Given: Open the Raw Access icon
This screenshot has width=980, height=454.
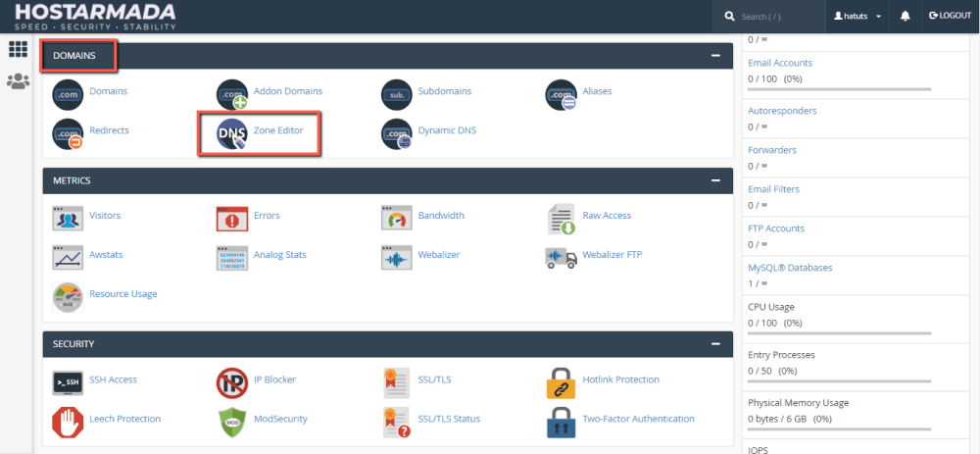Looking at the screenshot, I should click(561, 219).
